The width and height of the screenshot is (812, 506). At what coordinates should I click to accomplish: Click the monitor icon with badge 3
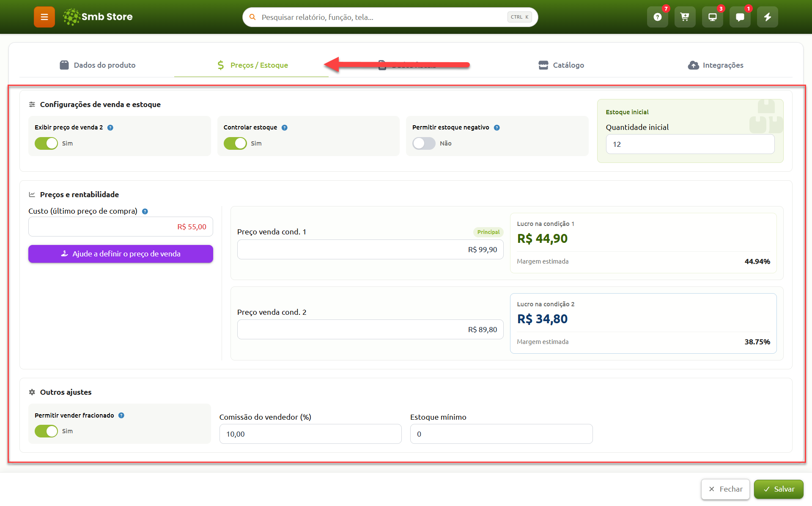713,17
